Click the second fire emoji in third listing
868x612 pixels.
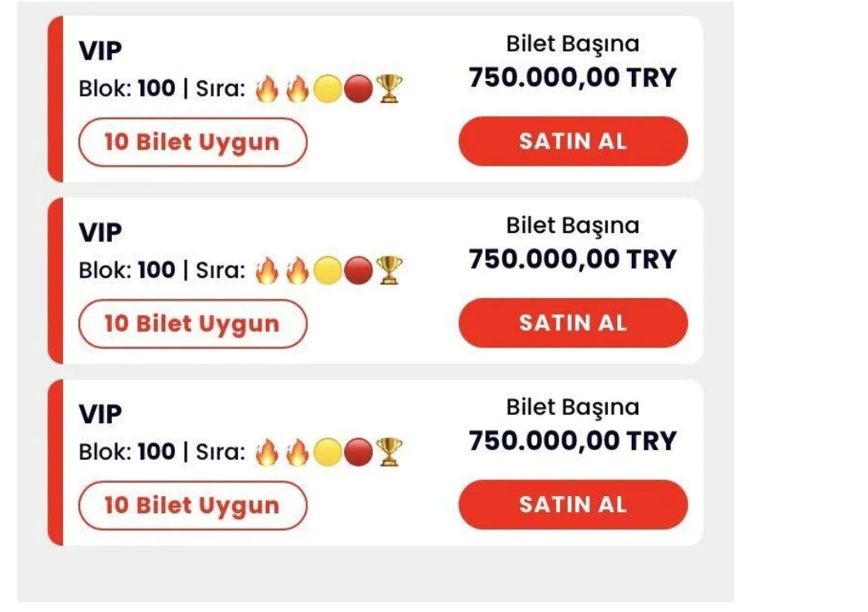click(x=298, y=452)
